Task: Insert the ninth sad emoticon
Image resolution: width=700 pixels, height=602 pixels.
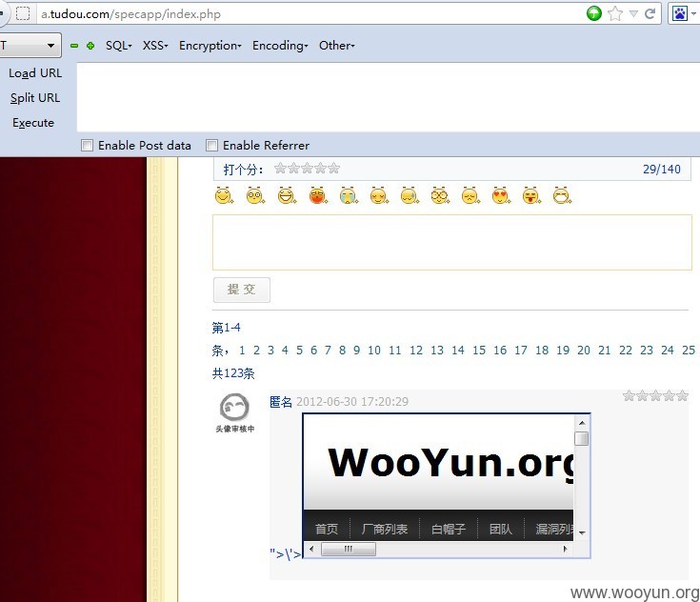Action: pos(470,195)
